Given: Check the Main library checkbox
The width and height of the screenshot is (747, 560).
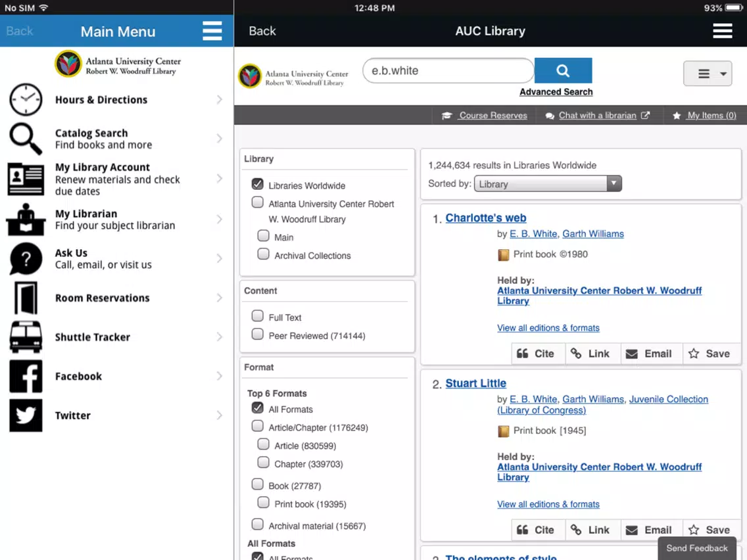Looking at the screenshot, I should [x=263, y=236].
